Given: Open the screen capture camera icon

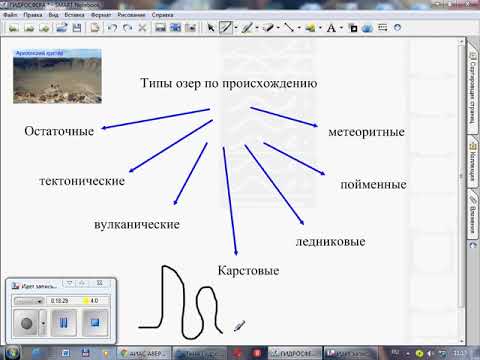Looking at the screenshot, I should pos(191,28).
